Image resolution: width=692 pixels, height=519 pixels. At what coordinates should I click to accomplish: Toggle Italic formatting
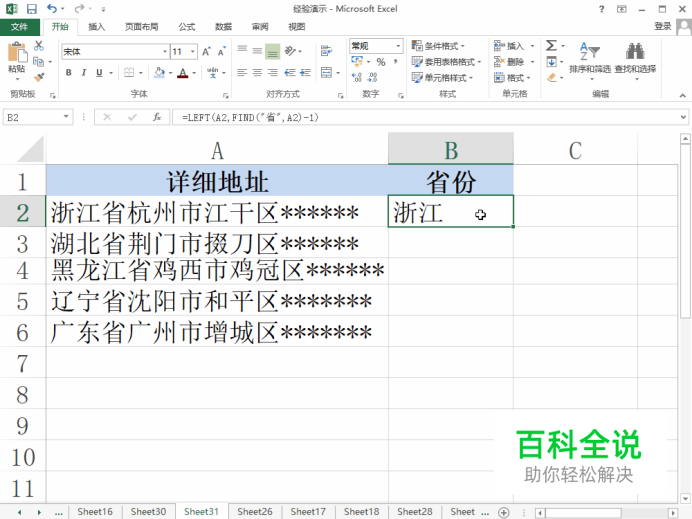[x=83, y=72]
